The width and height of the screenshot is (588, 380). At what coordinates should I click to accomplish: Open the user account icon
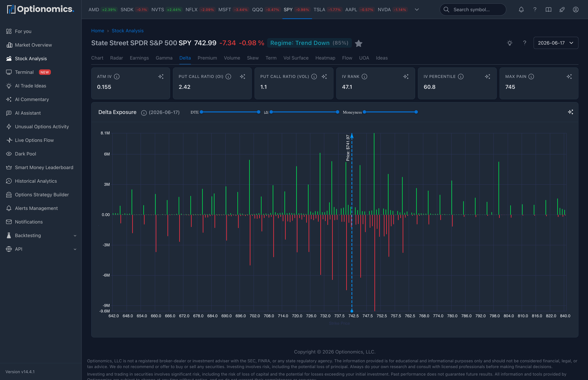click(x=575, y=10)
